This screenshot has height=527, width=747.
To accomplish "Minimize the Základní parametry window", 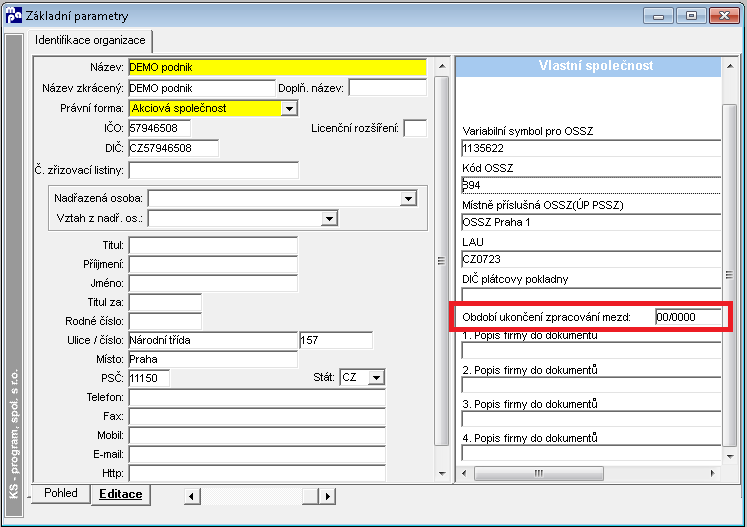I will click(x=658, y=16).
